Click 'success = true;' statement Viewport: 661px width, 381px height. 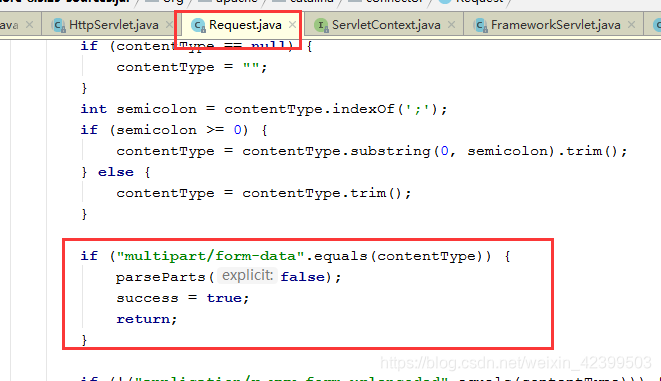pyautogui.click(x=183, y=298)
